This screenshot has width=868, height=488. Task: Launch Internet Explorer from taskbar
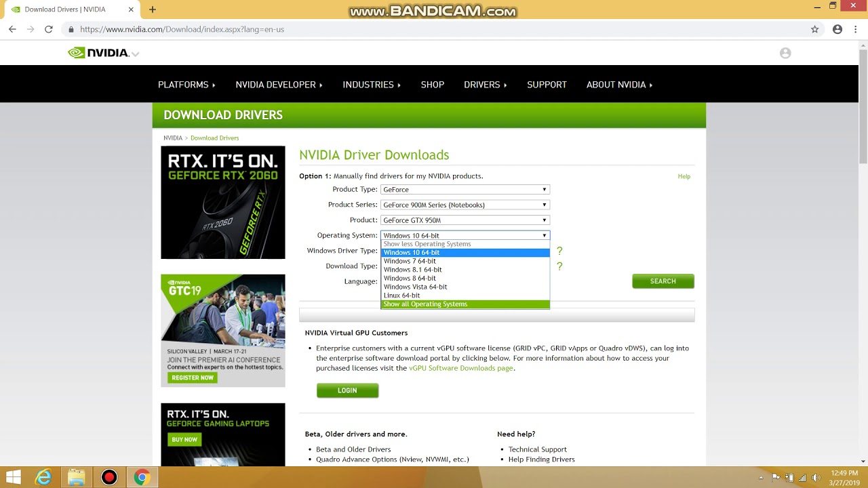click(x=43, y=477)
